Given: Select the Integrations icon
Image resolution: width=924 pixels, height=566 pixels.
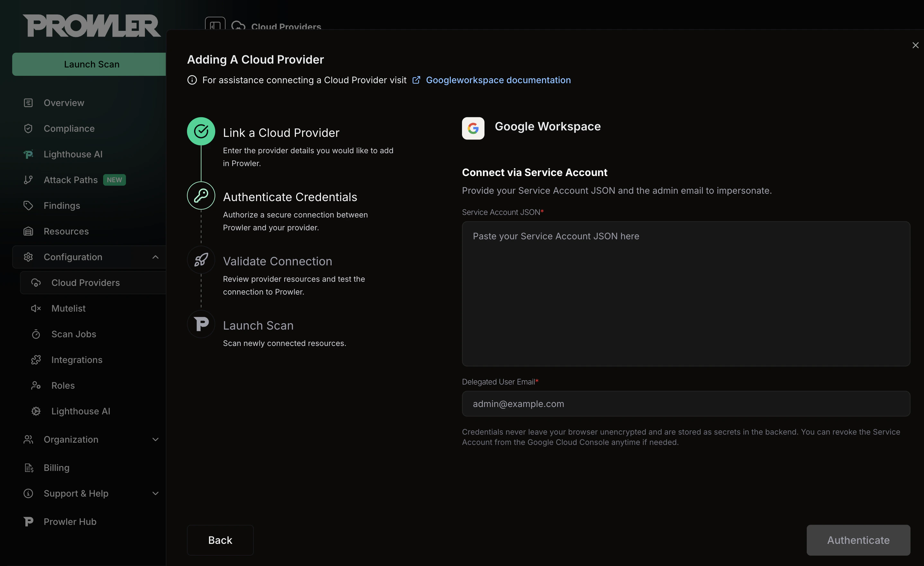Looking at the screenshot, I should point(36,359).
